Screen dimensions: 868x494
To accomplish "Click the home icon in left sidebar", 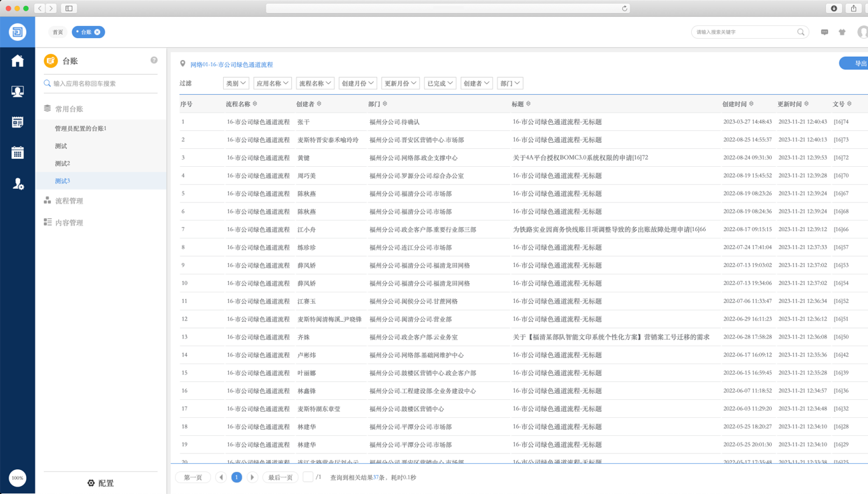I will coord(17,61).
